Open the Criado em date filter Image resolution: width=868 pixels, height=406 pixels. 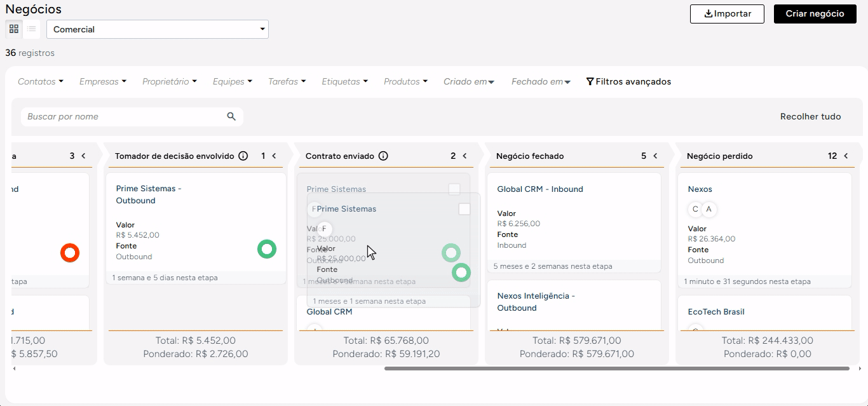pyautogui.click(x=469, y=82)
